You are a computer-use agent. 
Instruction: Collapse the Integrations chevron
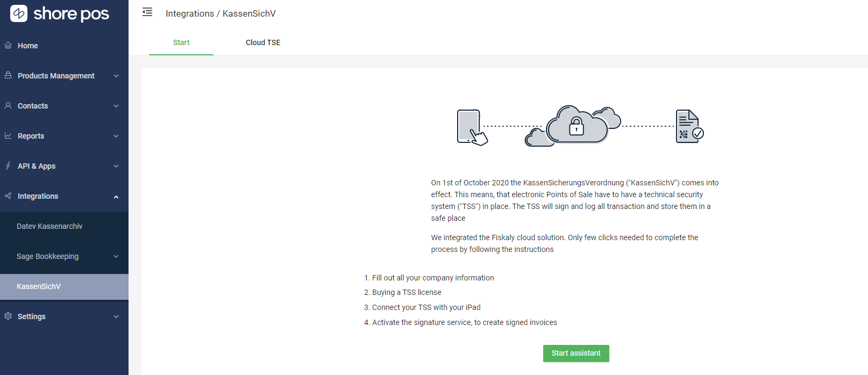coord(116,197)
